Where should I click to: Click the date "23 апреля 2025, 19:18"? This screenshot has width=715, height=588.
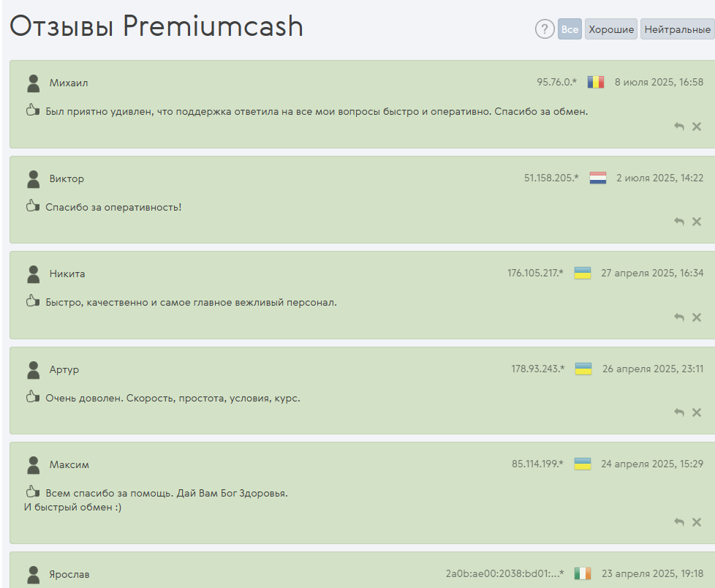653,573
